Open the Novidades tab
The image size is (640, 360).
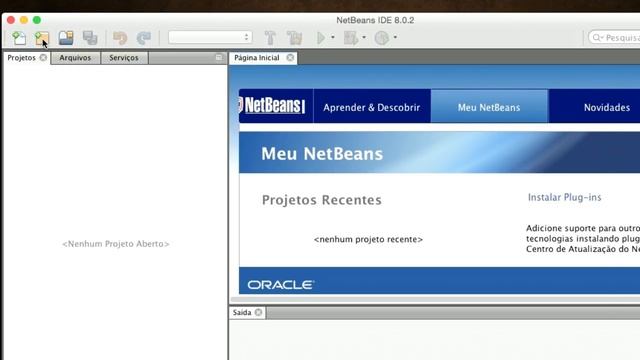607,107
